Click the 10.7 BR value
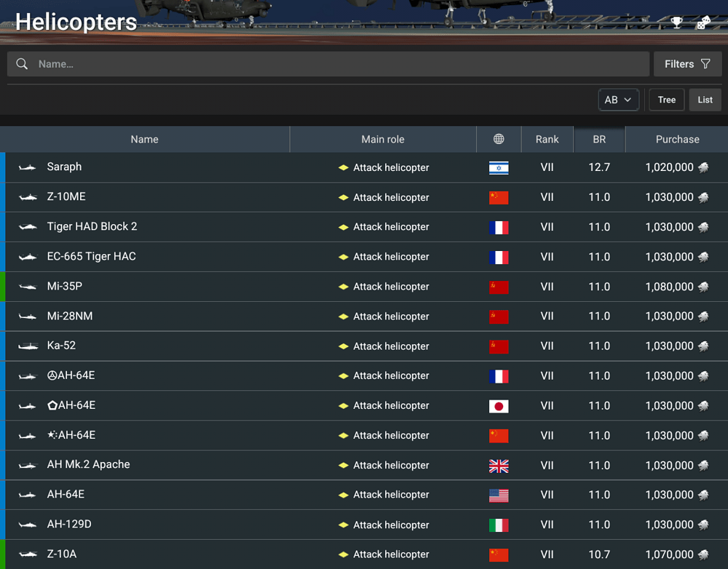This screenshot has height=569, width=728. [599, 554]
